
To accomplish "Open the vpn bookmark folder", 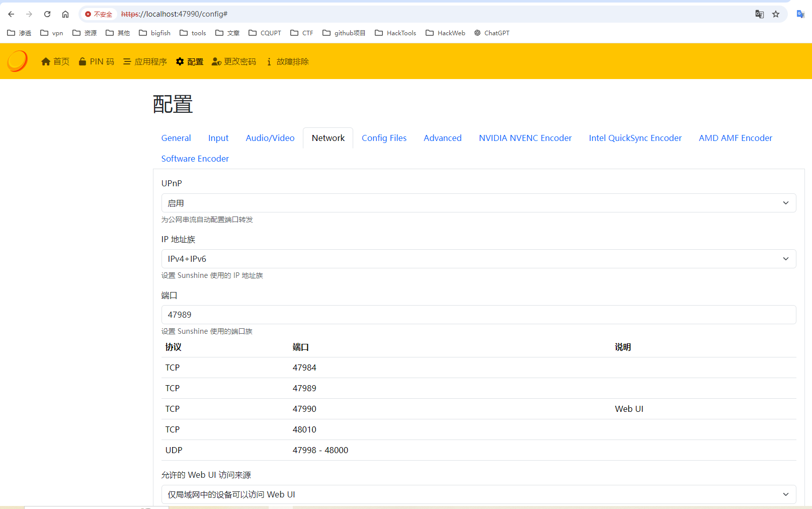I will 52,33.
